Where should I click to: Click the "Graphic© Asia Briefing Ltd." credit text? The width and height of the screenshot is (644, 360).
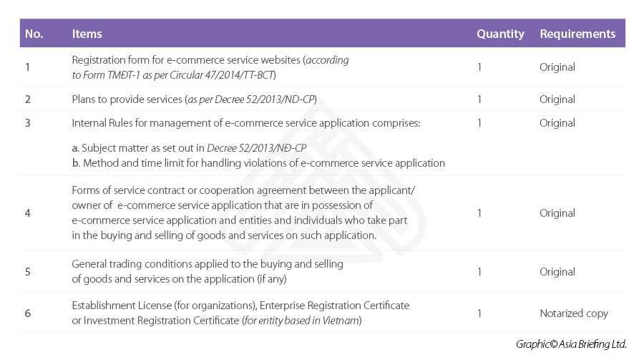571,344
